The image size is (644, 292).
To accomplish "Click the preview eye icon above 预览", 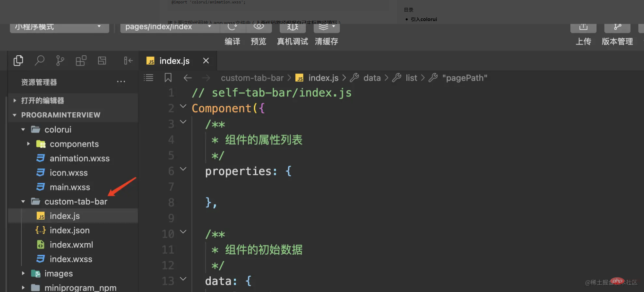I will 258,26.
